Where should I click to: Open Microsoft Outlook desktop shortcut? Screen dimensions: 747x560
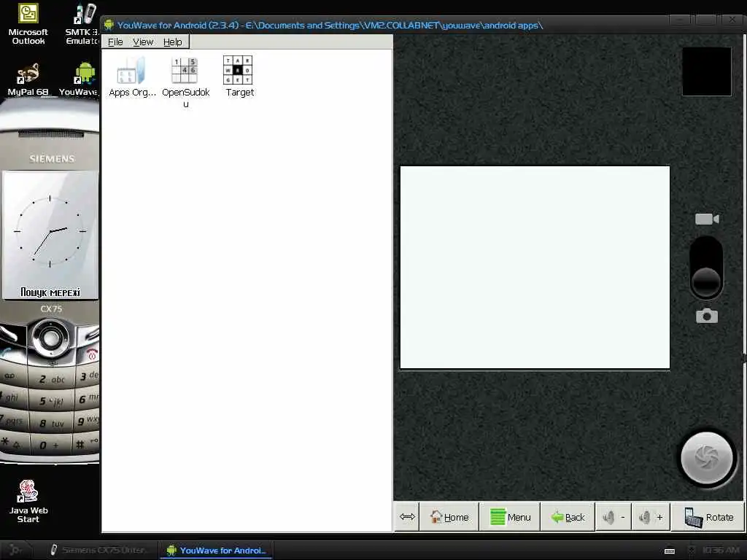click(28, 24)
